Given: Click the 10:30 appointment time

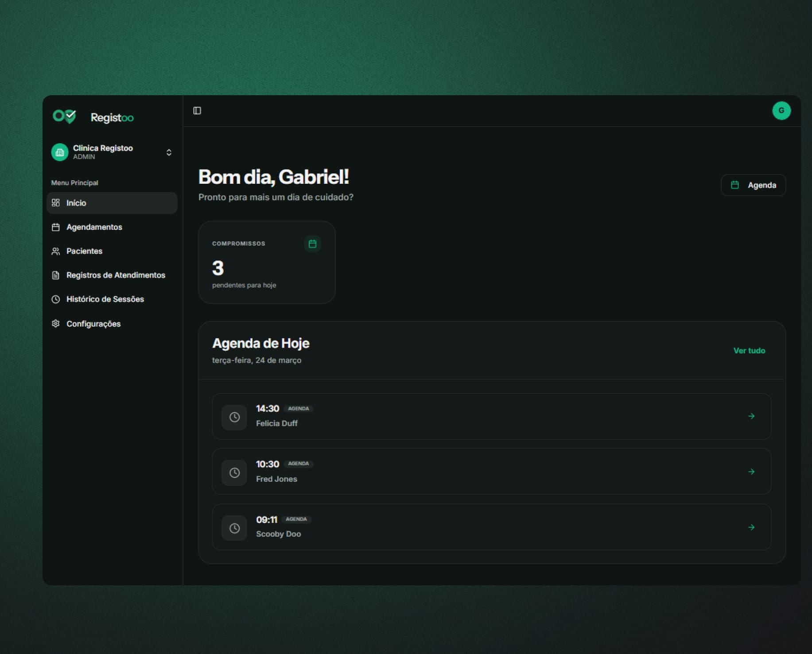Looking at the screenshot, I should coord(268,464).
